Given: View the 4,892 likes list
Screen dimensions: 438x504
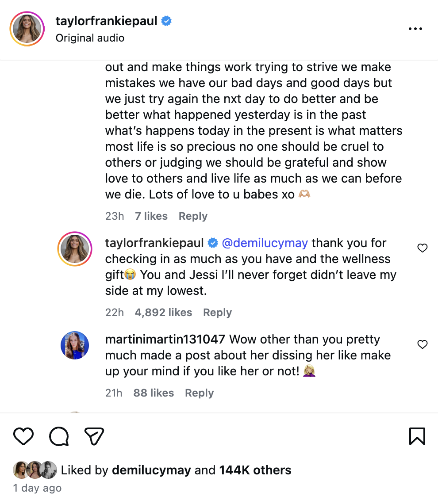Looking at the screenshot, I should [163, 313].
